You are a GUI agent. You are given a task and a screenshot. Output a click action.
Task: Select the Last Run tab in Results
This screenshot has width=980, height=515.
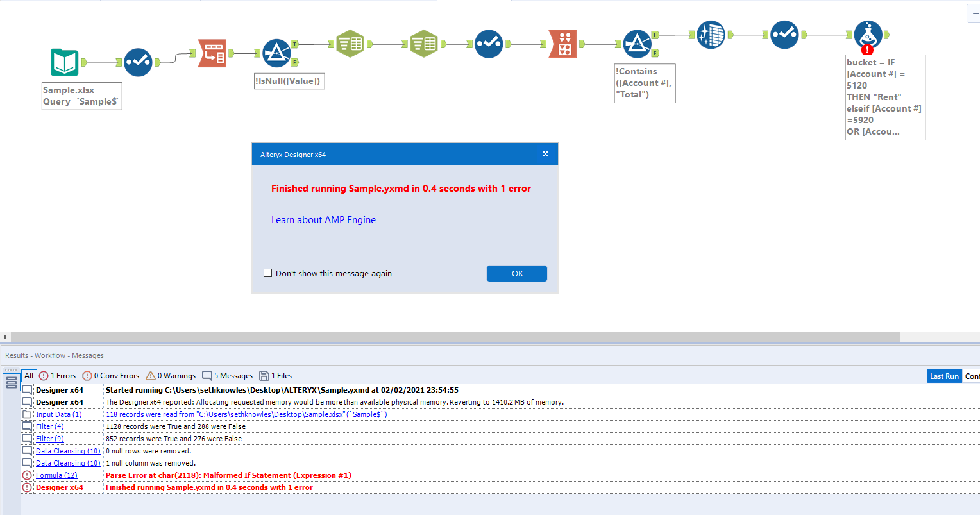(944, 376)
